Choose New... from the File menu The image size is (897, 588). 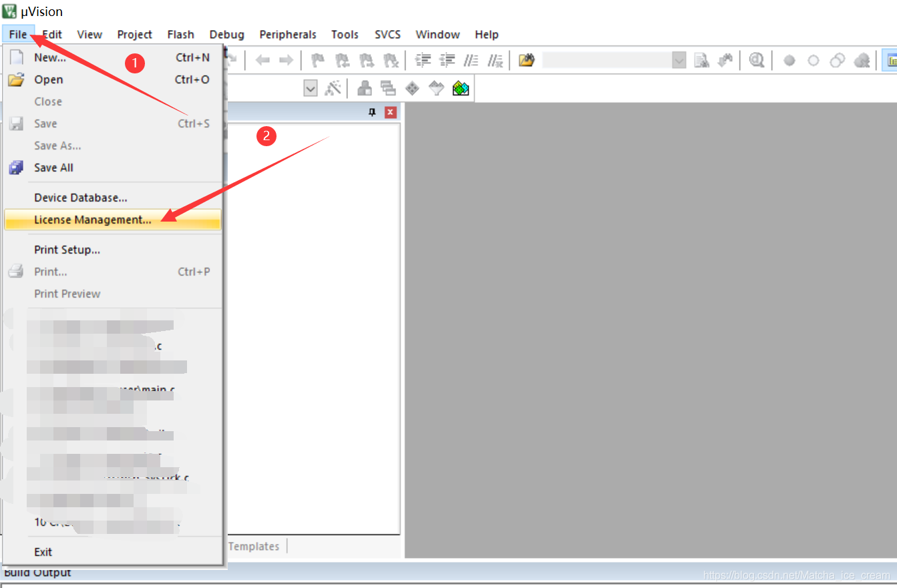tap(113, 57)
